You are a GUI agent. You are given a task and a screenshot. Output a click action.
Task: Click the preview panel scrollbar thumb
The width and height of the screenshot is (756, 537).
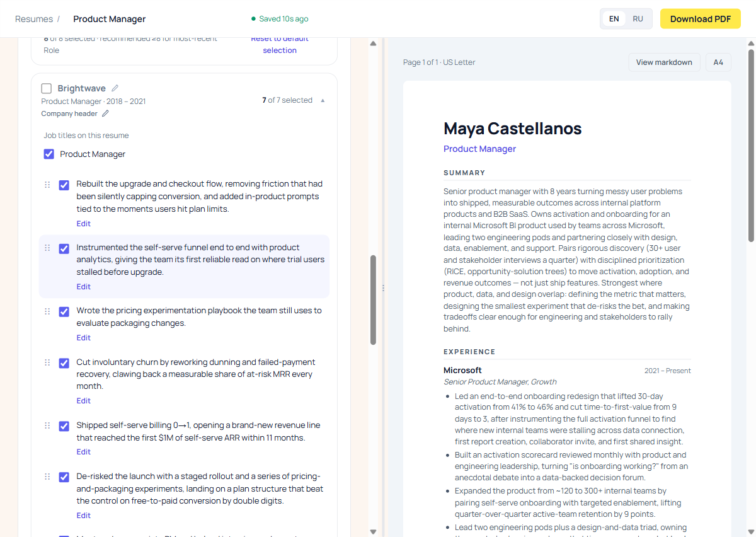(751, 146)
